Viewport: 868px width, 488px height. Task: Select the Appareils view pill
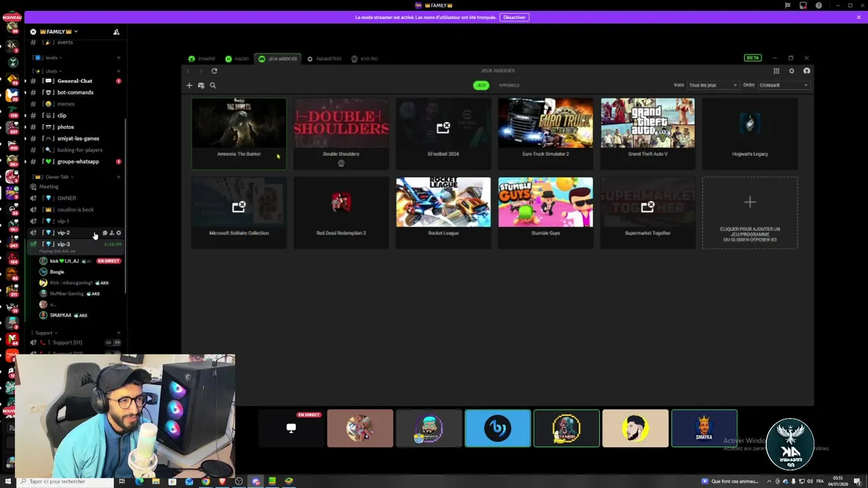(x=509, y=85)
